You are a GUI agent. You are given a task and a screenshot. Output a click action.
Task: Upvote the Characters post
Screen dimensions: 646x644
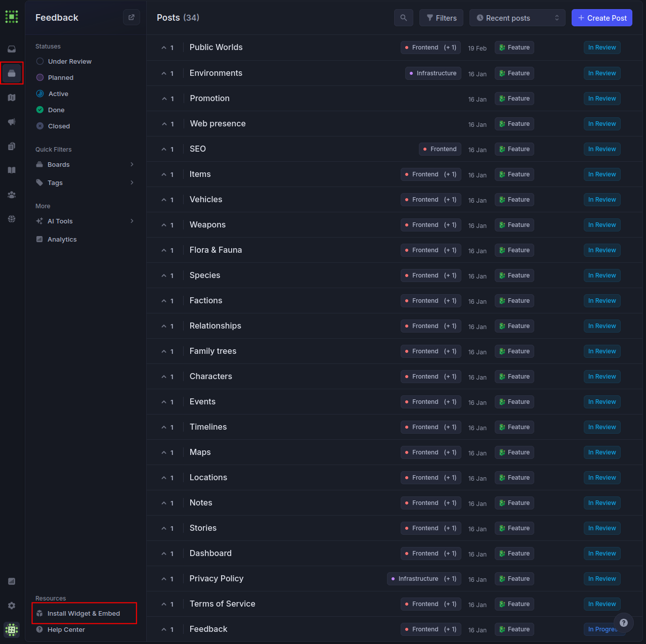(167, 377)
